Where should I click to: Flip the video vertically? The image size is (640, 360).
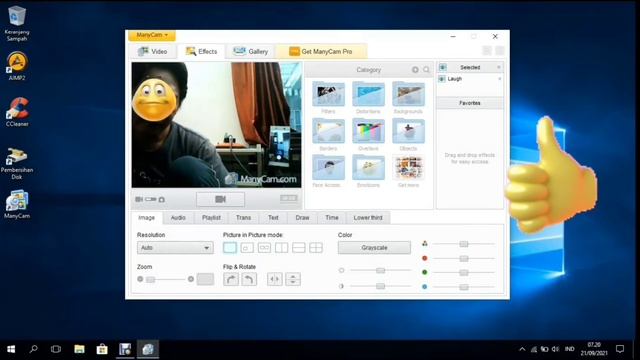point(293,279)
